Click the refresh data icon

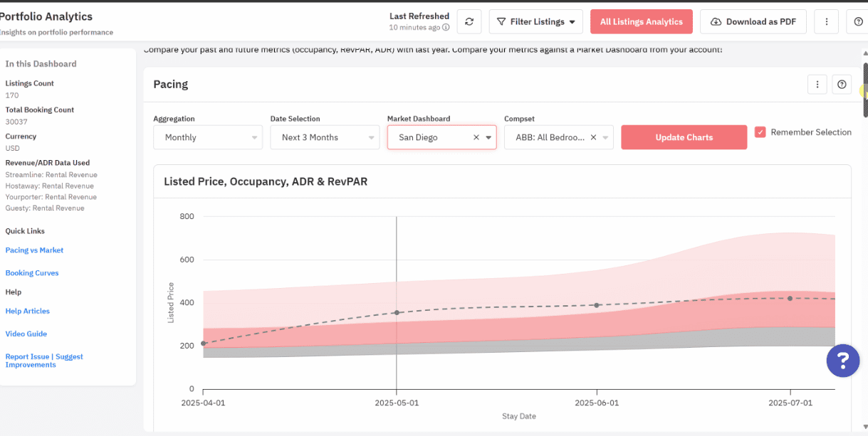coord(469,21)
